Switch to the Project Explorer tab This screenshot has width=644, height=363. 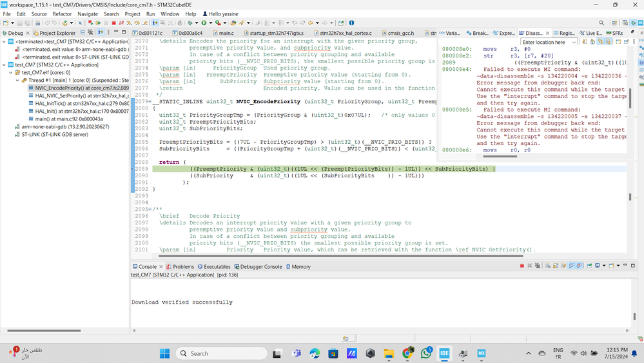[54, 33]
